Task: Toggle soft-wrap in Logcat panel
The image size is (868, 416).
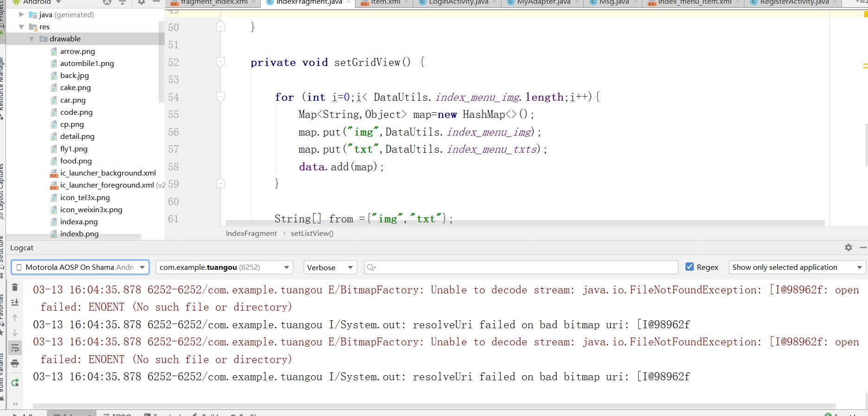Action: [x=15, y=348]
